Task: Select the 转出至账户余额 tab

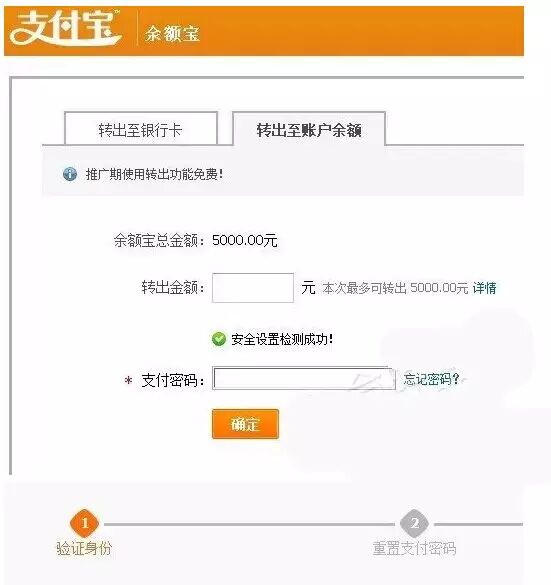Action: [309, 128]
